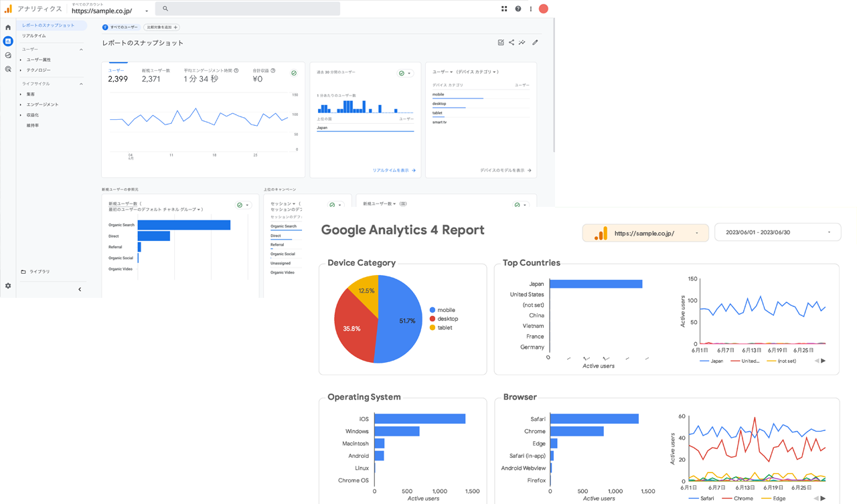Open the property https://sample.co.jp/ dropdown in GA4 Report

(x=645, y=232)
